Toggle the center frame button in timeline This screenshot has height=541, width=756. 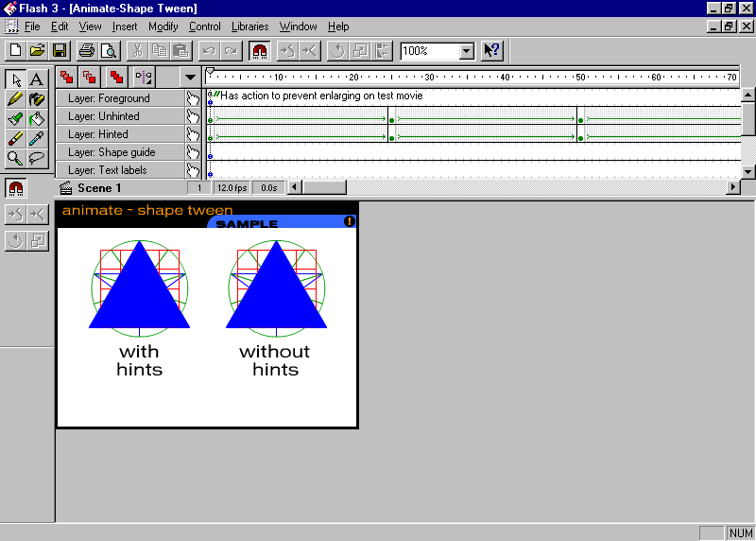click(144, 78)
